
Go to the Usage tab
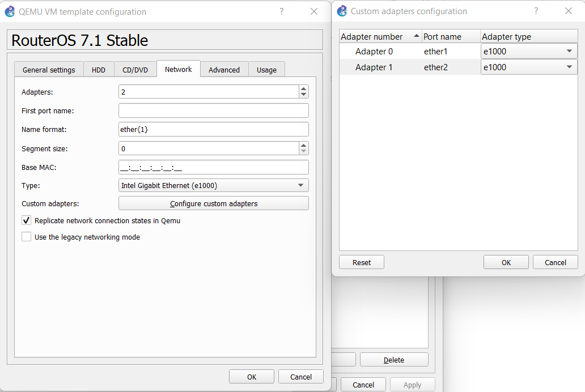coord(266,70)
